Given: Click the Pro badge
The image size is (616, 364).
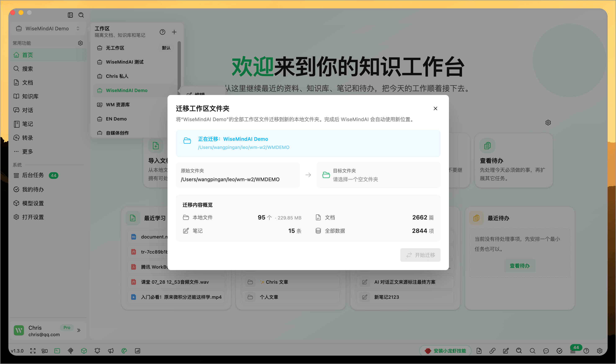Looking at the screenshot, I should [x=67, y=328].
